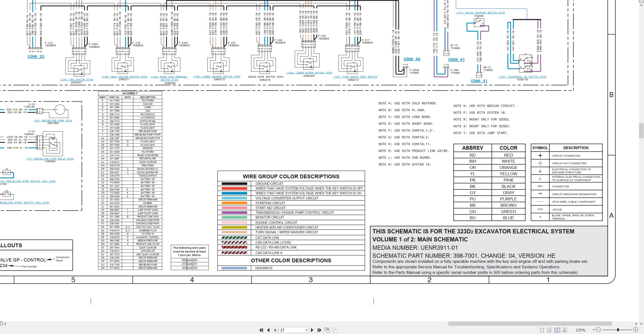Image resolution: width=644 pixels, height=334 pixels.
Task: Follow the CONN 41 link beside GT-C1
Action: point(456,60)
